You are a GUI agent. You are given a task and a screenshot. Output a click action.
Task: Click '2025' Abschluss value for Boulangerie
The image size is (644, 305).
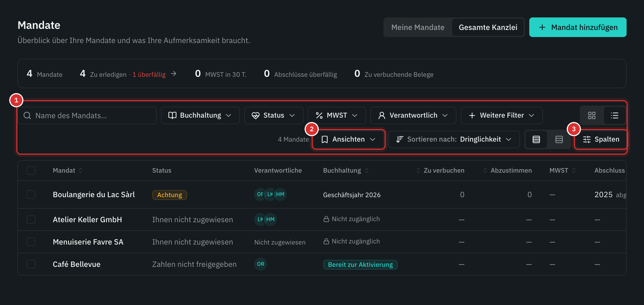coord(603,194)
